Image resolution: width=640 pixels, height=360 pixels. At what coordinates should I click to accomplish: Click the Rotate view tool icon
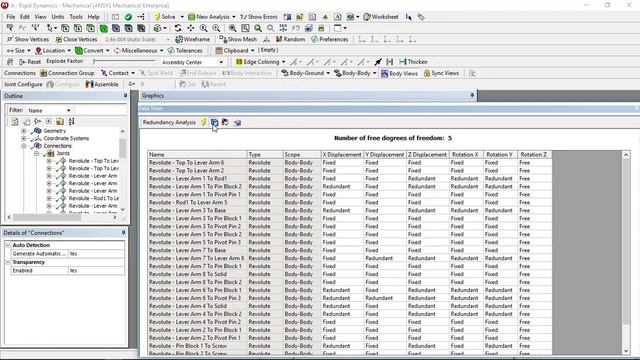click(178, 28)
